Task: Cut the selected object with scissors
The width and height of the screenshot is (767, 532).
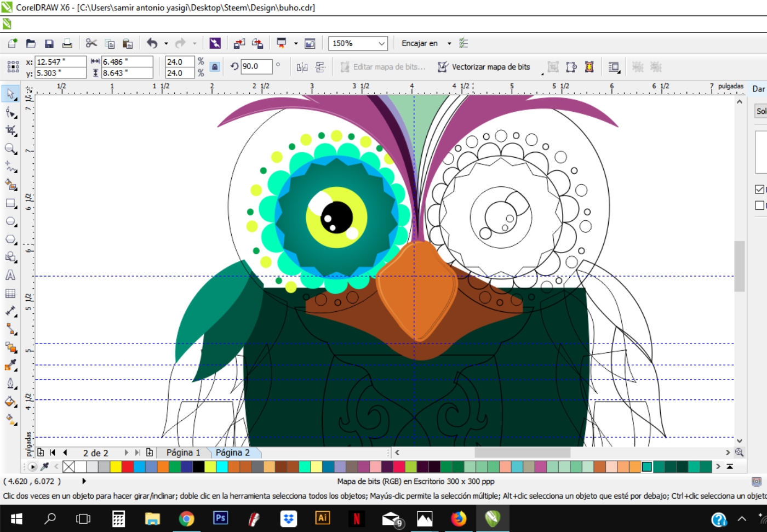Action: (x=91, y=43)
